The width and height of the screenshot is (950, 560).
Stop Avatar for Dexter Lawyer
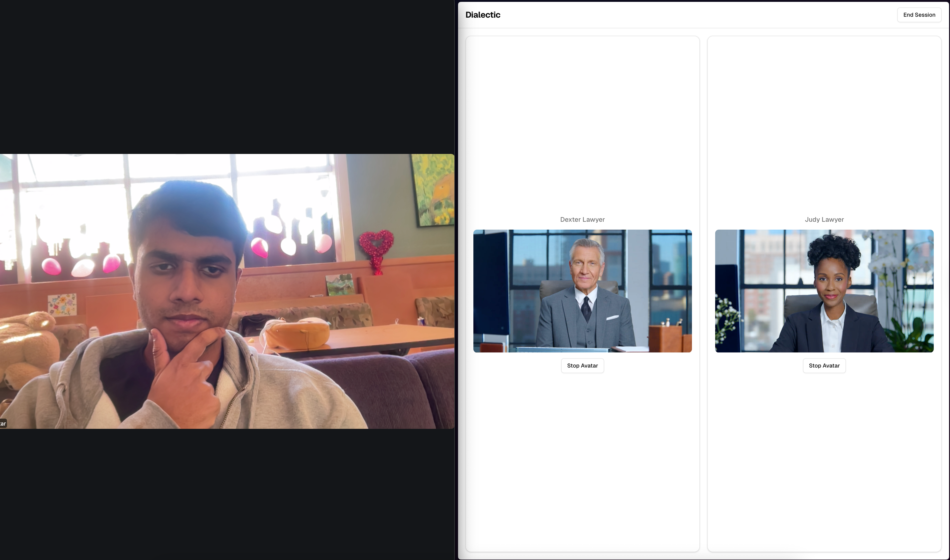pyautogui.click(x=582, y=366)
